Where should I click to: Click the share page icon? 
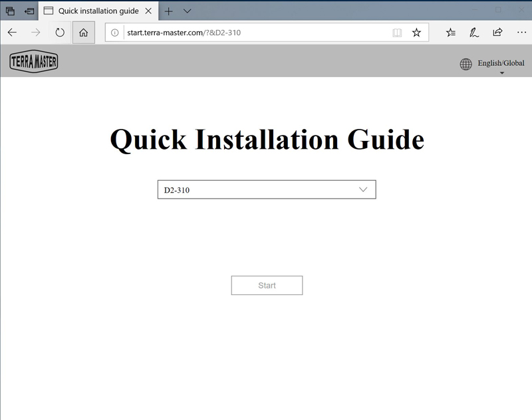(x=497, y=33)
